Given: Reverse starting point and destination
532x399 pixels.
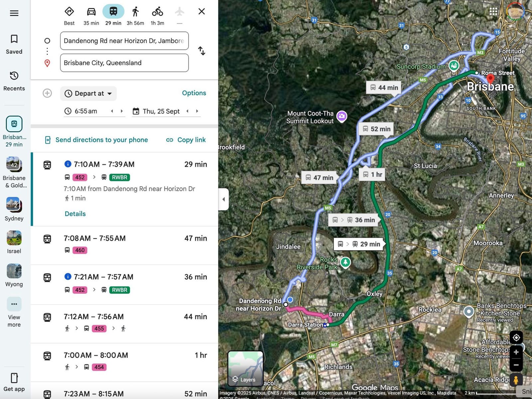Looking at the screenshot, I should coord(201,51).
